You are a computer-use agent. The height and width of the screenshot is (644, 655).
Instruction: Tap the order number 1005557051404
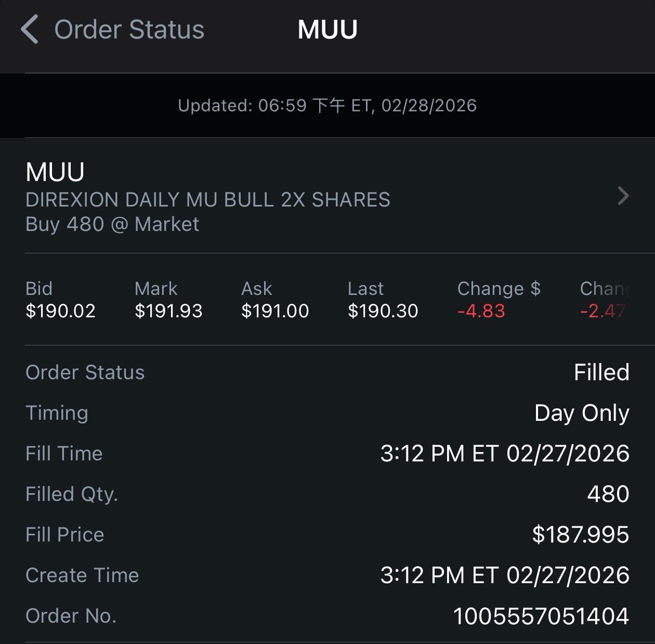pos(541,616)
